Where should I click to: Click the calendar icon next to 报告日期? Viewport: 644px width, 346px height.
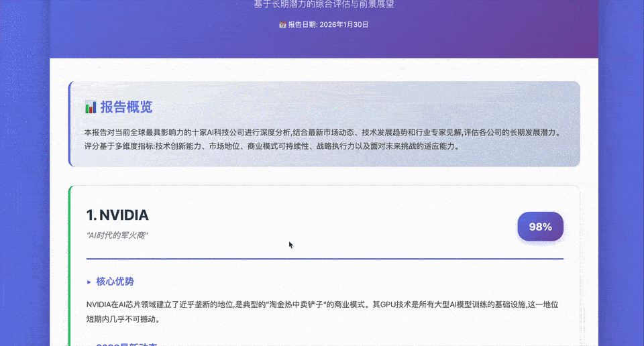coord(282,25)
